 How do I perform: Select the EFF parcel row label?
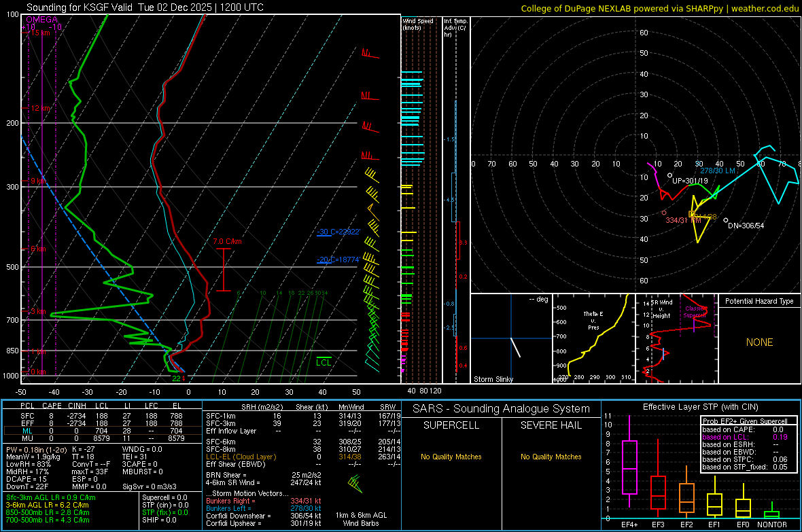point(27,423)
